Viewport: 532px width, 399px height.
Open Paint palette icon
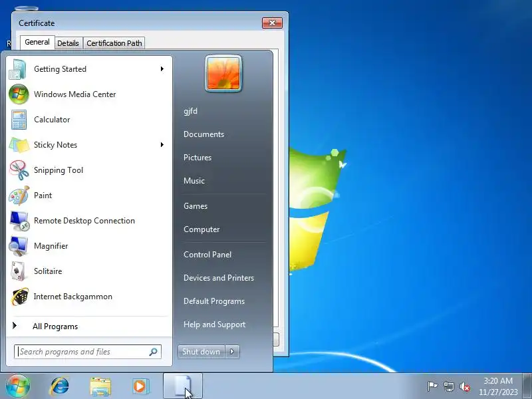[19, 196]
